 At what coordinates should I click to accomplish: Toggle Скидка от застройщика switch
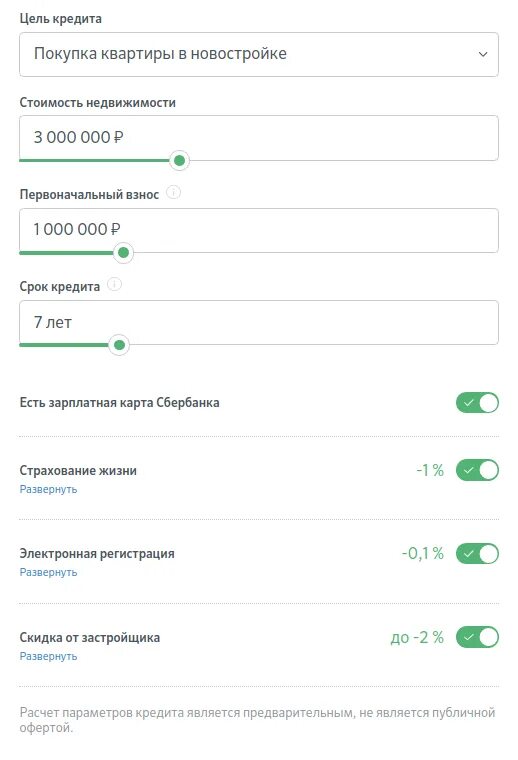(x=477, y=637)
